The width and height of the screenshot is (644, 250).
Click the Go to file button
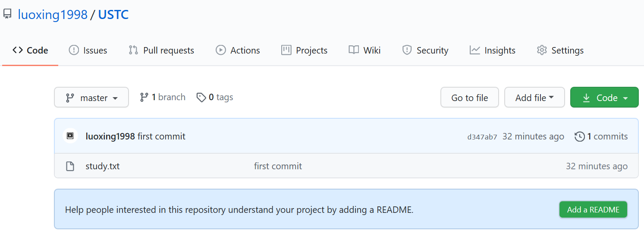point(469,98)
